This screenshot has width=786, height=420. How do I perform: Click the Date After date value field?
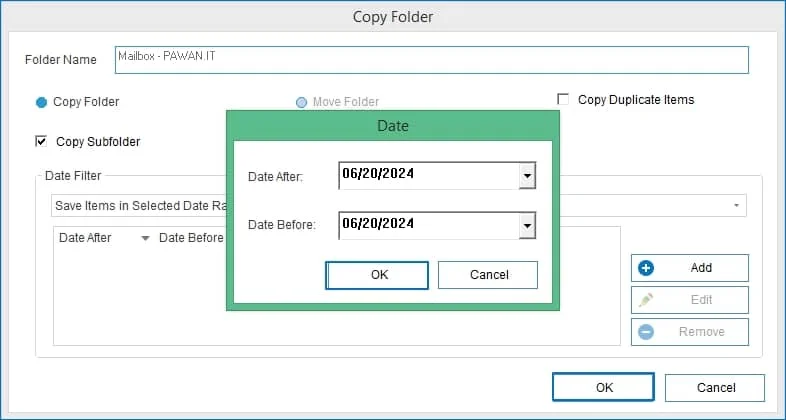tap(429, 175)
